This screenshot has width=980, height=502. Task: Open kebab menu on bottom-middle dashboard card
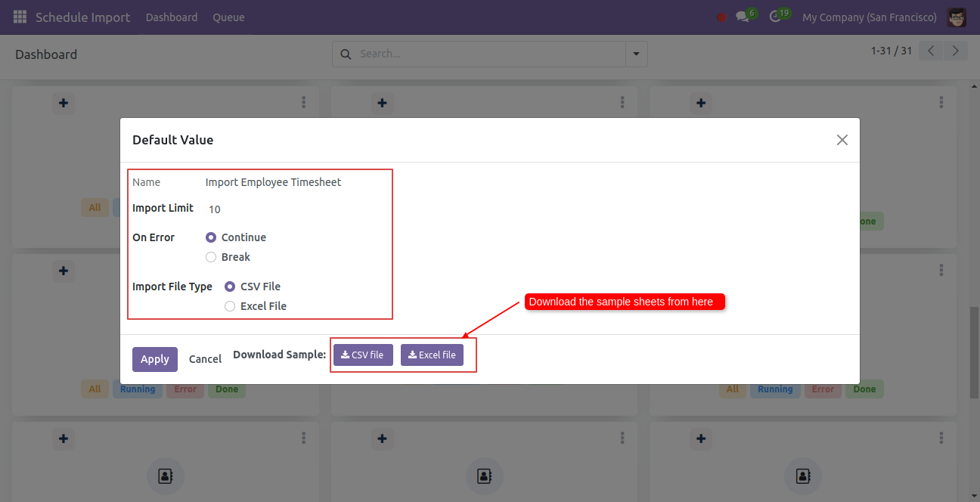tap(622, 438)
